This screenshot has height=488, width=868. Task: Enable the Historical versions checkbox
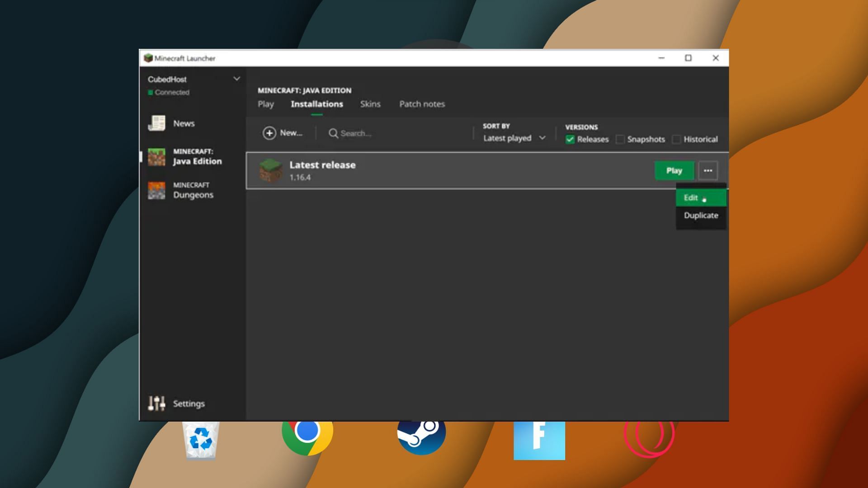(x=676, y=139)
